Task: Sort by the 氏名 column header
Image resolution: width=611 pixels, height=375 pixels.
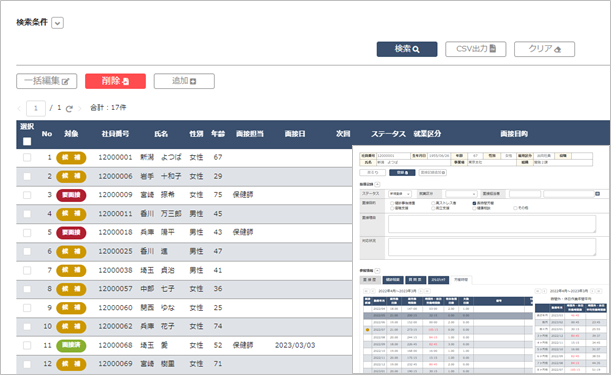Action: point(161,134)
